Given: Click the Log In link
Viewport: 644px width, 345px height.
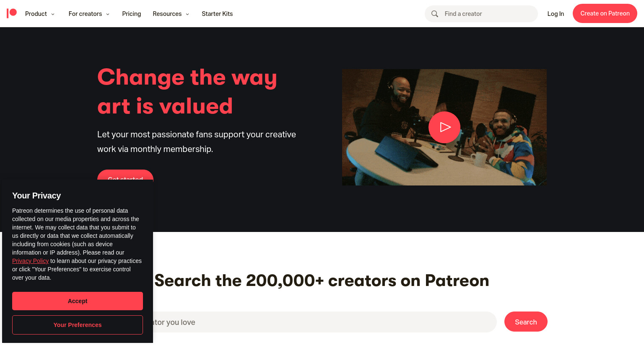Looking at the screenshot, I should (556, 14).
